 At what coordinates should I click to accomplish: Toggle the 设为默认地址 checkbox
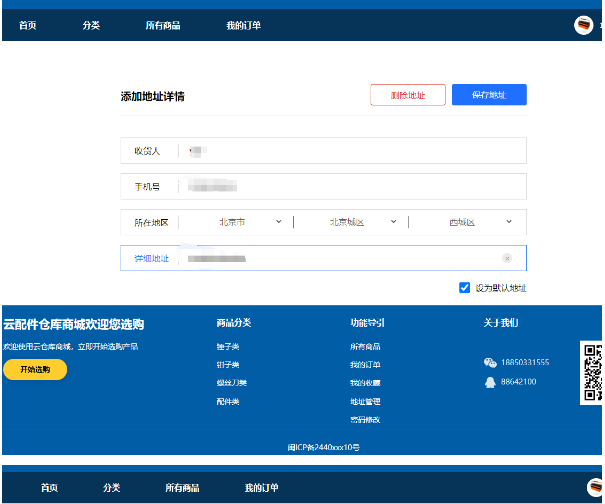(464, 288)
